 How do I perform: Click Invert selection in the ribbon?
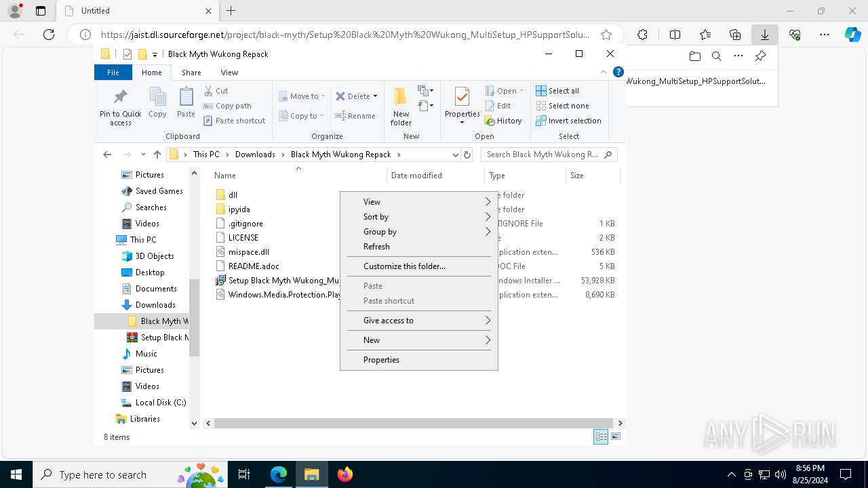[x=568, y=121]
